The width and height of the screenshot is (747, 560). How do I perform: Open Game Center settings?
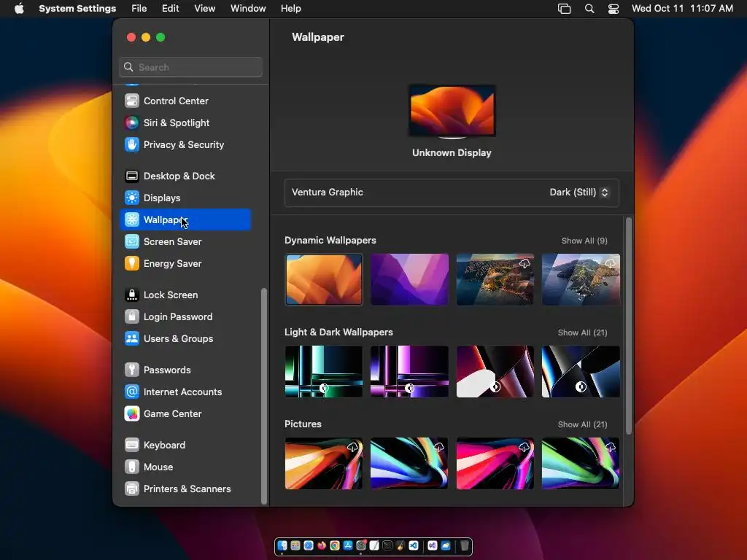pos(185,414)
